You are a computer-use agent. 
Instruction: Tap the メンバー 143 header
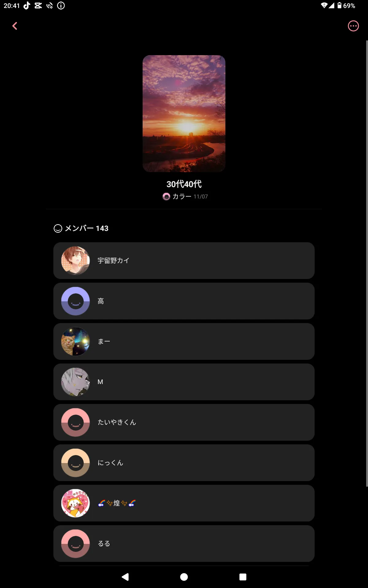coord(81,228)
